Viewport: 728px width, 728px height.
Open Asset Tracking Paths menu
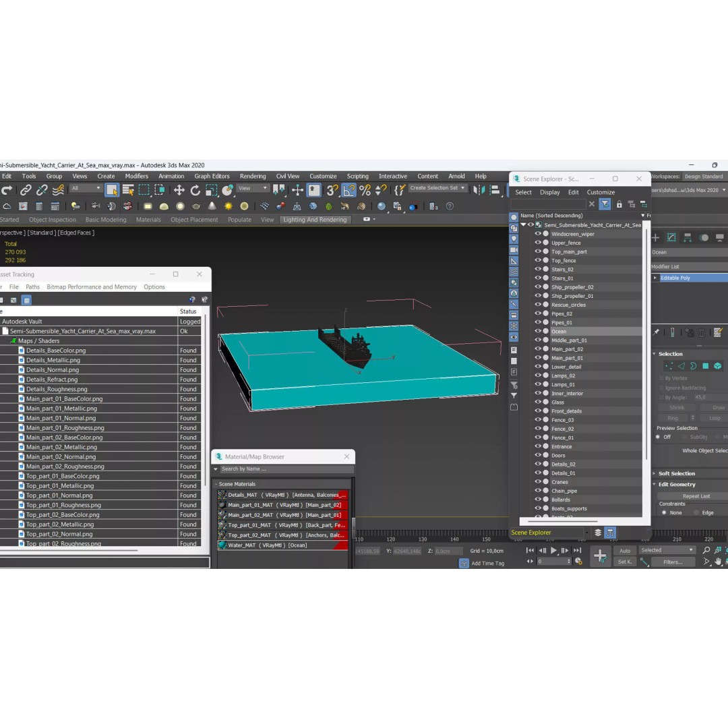[x=32, y=287]
